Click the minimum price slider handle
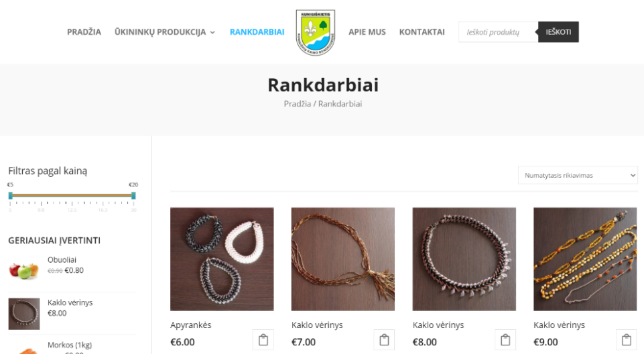 pos(11,196)
